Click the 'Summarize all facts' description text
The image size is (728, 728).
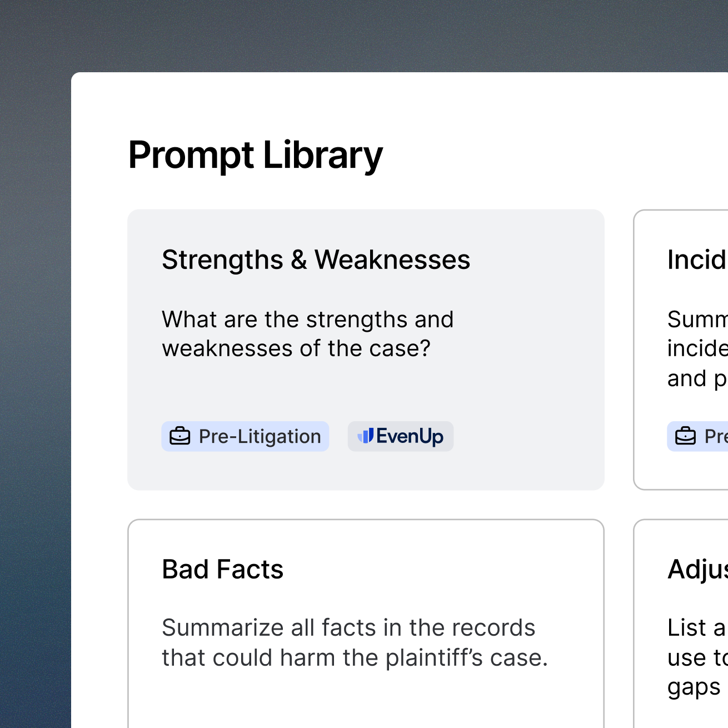coord(348,628)
